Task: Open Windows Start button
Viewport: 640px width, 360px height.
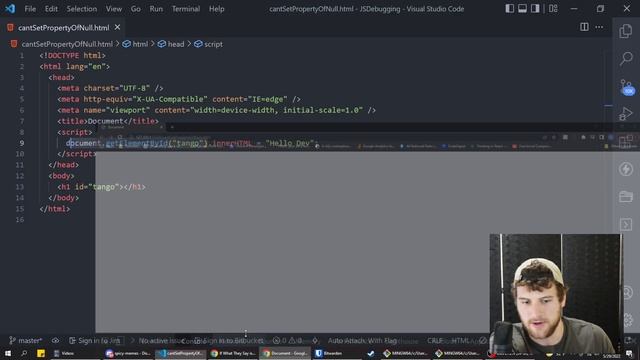Action: (8, 353)
